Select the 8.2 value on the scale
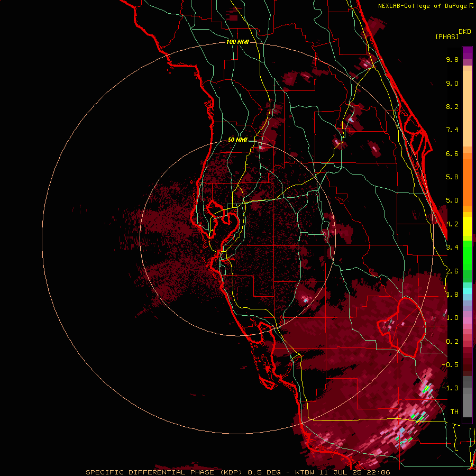The height and width of the screenshot is (476, 476). tap(452, 106)
